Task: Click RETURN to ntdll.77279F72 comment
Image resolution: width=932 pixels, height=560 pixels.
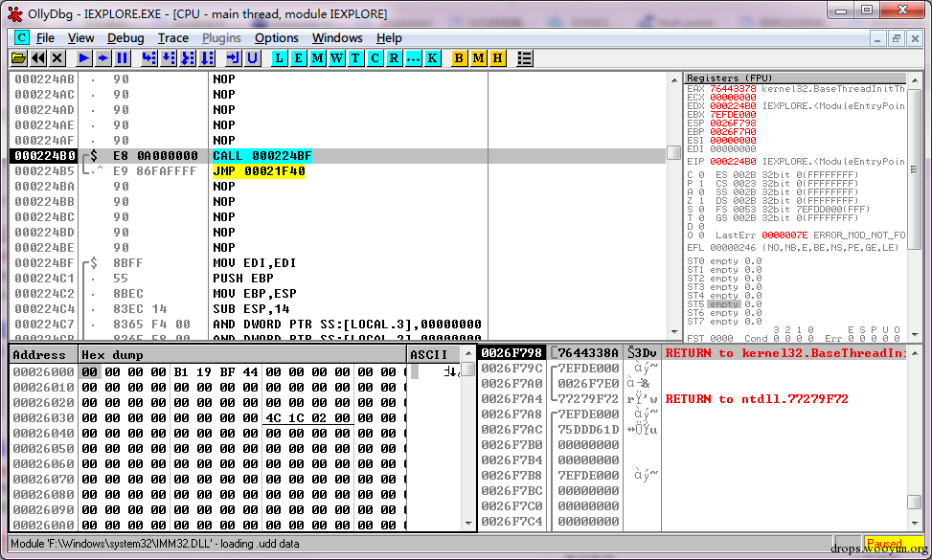Action: tap(757, 399)
